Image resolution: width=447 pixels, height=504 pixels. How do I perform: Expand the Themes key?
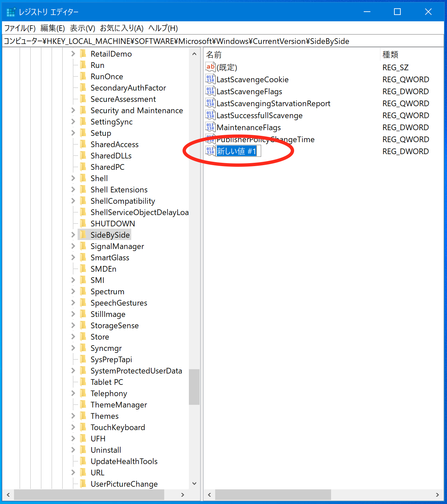[73, 416]
